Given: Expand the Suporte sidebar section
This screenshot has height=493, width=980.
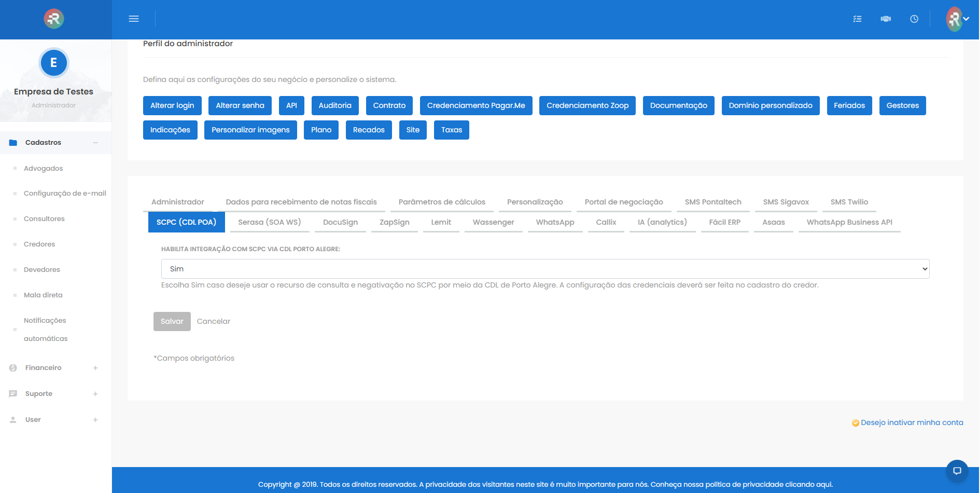Looking at the screenshot, I should 95,394.
